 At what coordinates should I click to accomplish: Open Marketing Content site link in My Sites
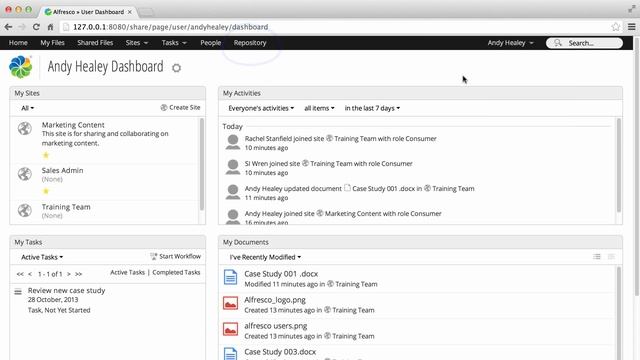click(x=73, y=125)
